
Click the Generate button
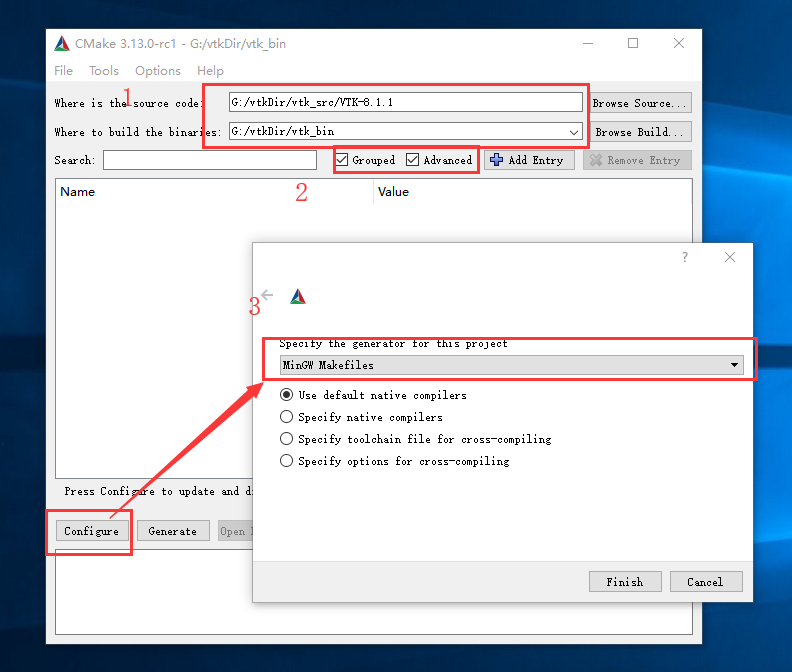(173, 531)
